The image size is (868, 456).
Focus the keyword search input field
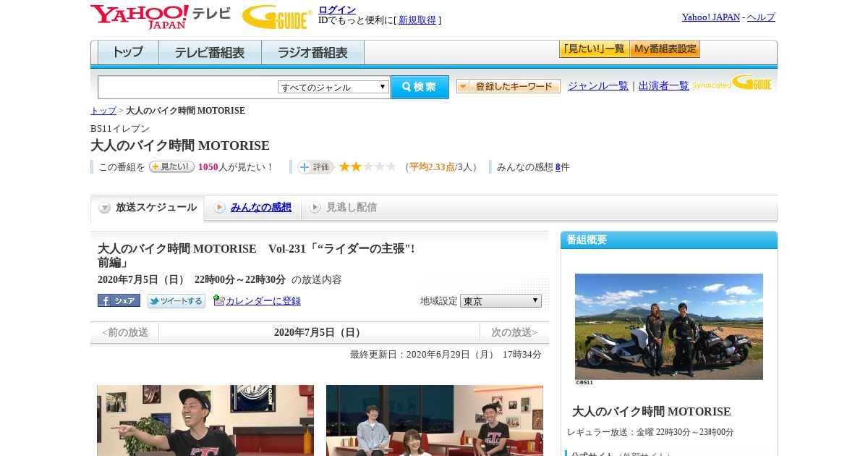[187, 87]
